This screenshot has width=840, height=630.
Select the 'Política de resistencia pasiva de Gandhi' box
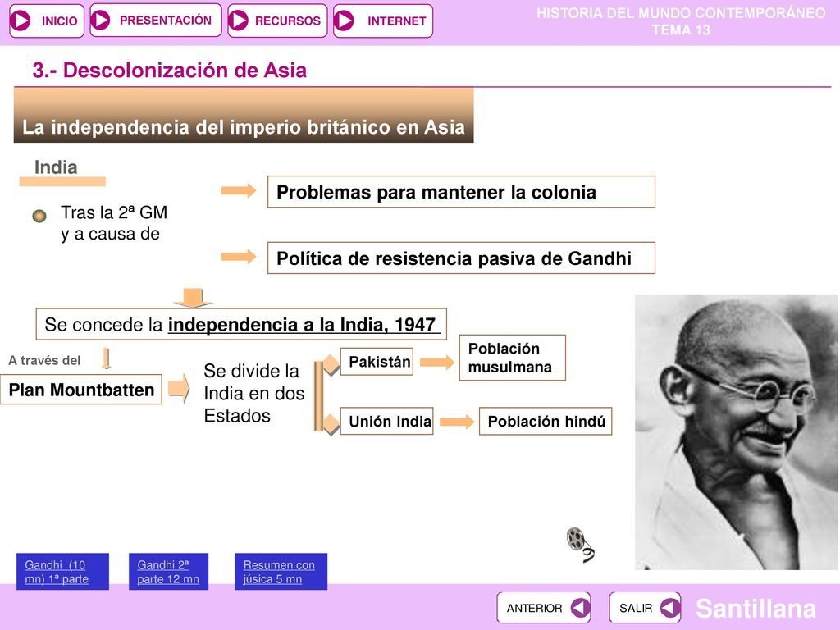coord(461,258)
